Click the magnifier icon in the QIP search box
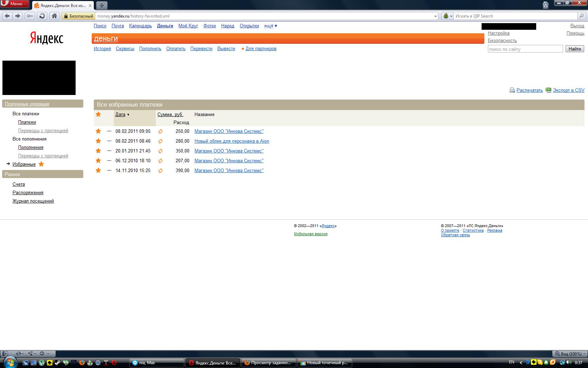 pyautogui.click(x=581, y=16)
